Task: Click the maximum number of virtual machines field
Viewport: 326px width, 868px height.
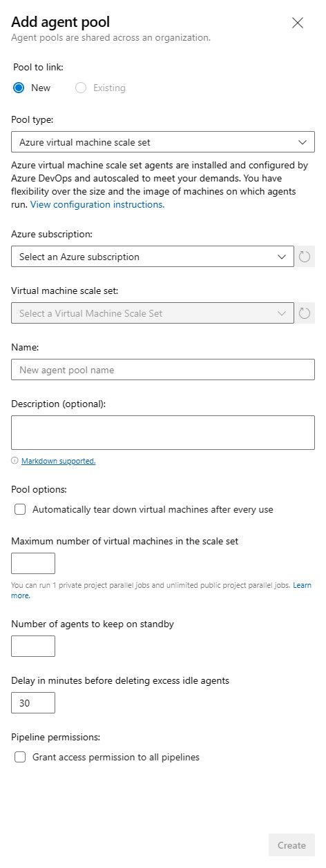Action: 33,563
